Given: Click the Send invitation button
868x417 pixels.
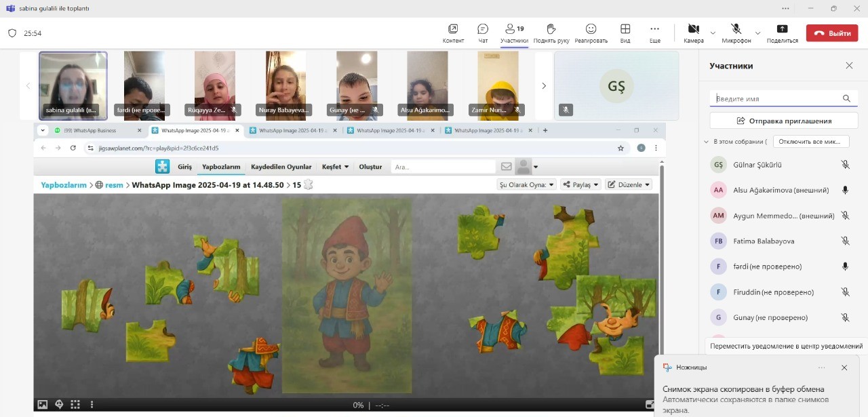Looking at the screenshot, I should point(783,121).
